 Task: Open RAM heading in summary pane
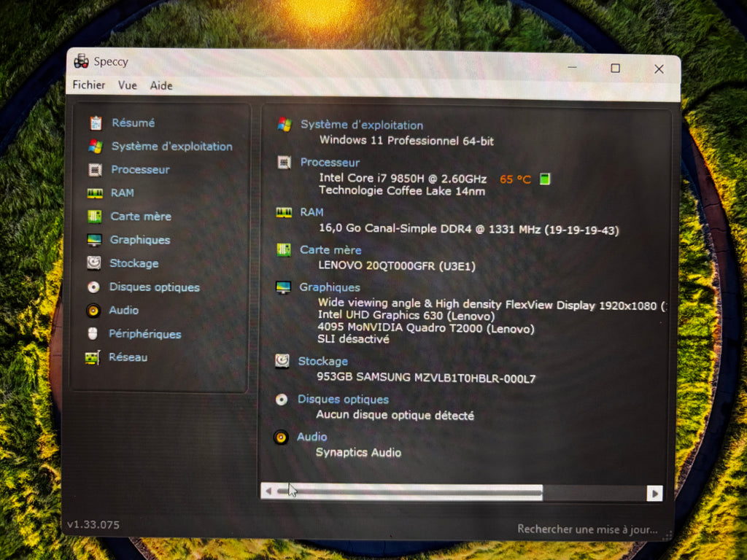(x=311, y=212)
